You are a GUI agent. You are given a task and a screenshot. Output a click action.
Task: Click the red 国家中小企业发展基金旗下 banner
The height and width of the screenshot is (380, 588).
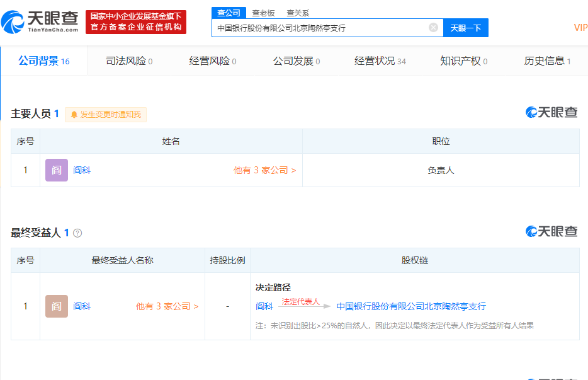coord(136,22)
